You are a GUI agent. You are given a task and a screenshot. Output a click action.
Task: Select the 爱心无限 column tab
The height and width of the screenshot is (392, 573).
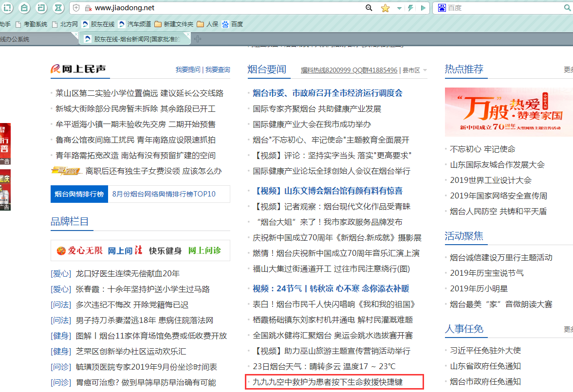[80, 250]
